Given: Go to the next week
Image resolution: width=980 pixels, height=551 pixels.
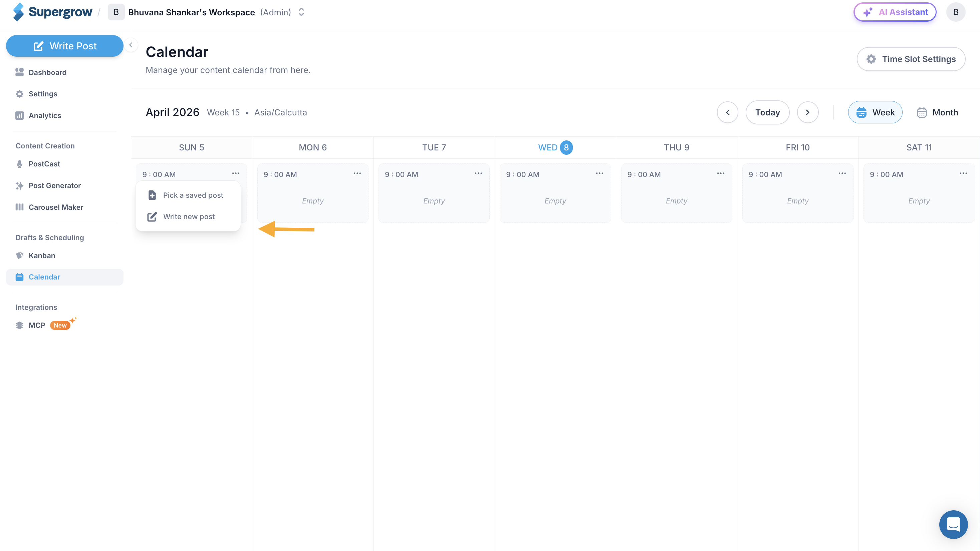Looking at the screenshot, I should (x=808, y=112).
